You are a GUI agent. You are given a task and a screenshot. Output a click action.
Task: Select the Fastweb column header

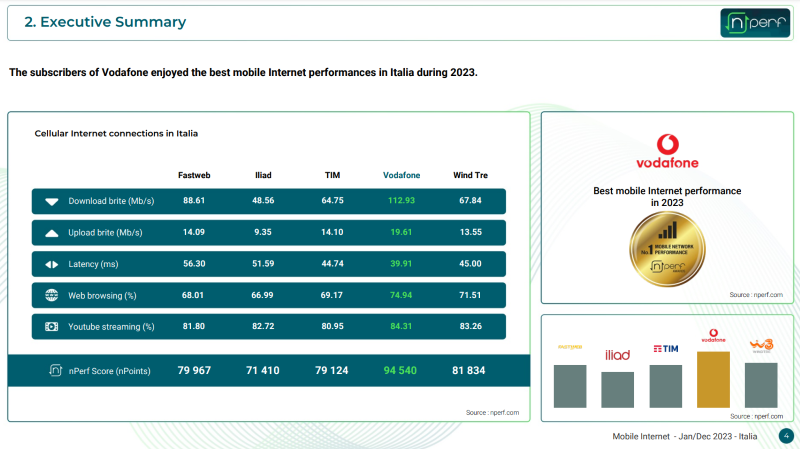pyautogui.click(x=193, y=175)
